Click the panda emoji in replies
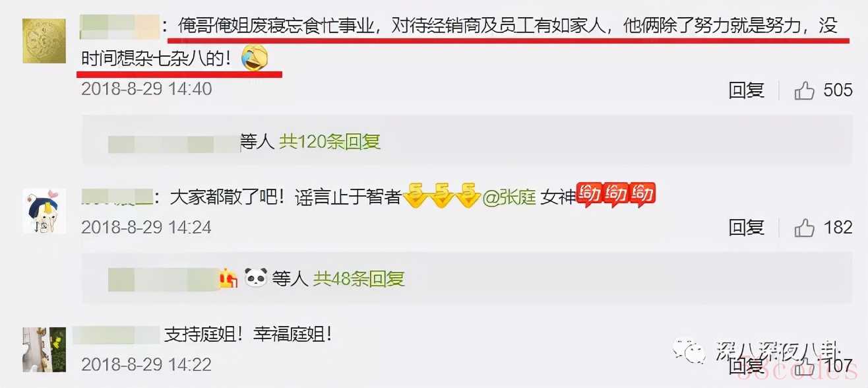The height and width of the screenshot is (388, 868). coord(255,278)
